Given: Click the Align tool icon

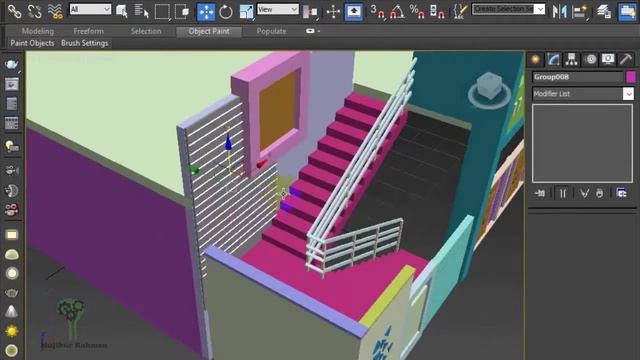Looking at the screenshot, I should (x=580, y=12).
